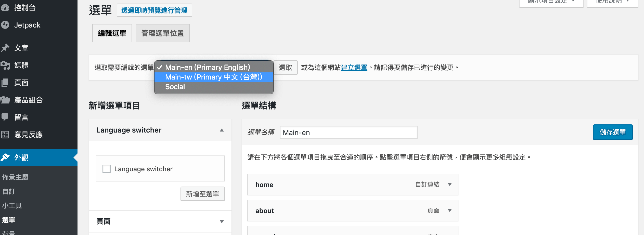
Task: Collapse the Language switcher panel
Action: point(222,130)
